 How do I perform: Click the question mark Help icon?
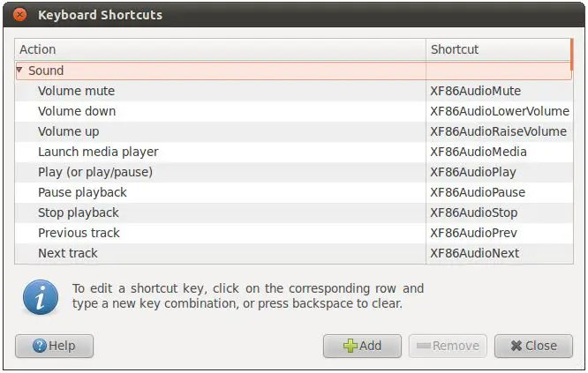[39, 346]
